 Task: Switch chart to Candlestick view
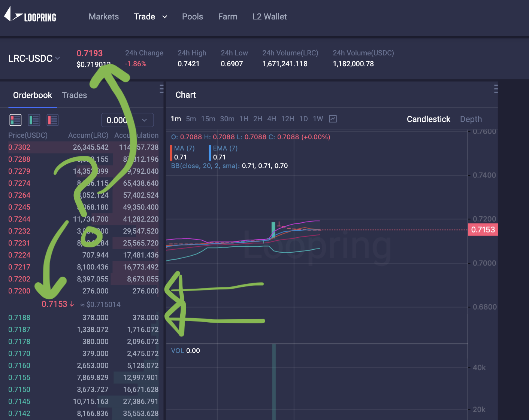429,119
